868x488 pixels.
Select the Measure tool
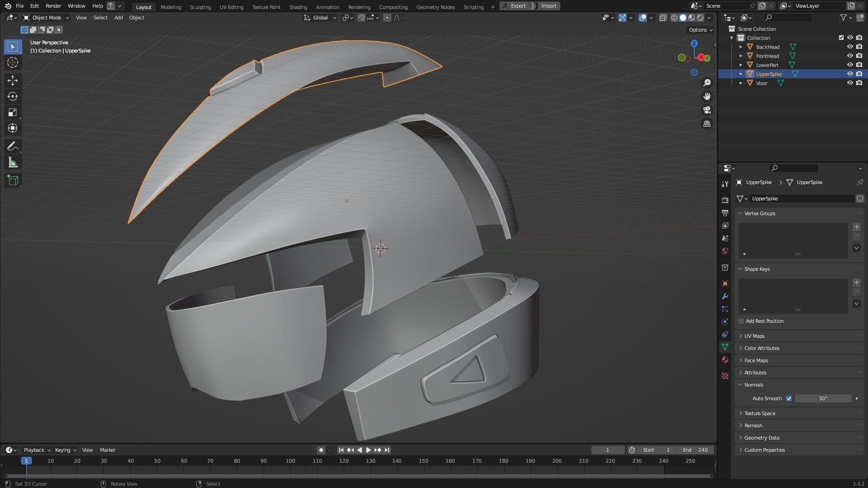point(13,162)
